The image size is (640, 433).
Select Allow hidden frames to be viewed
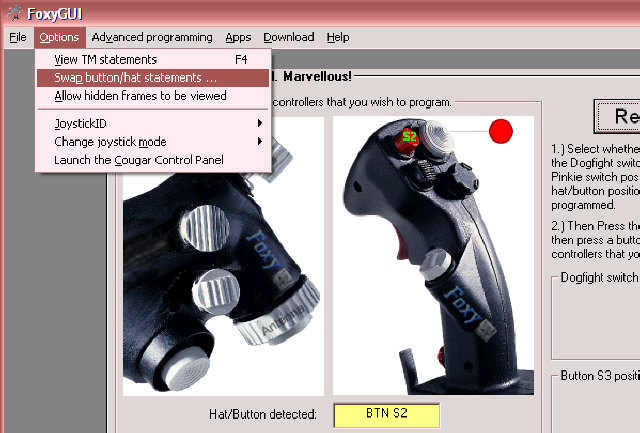click(x=153, y=96)
